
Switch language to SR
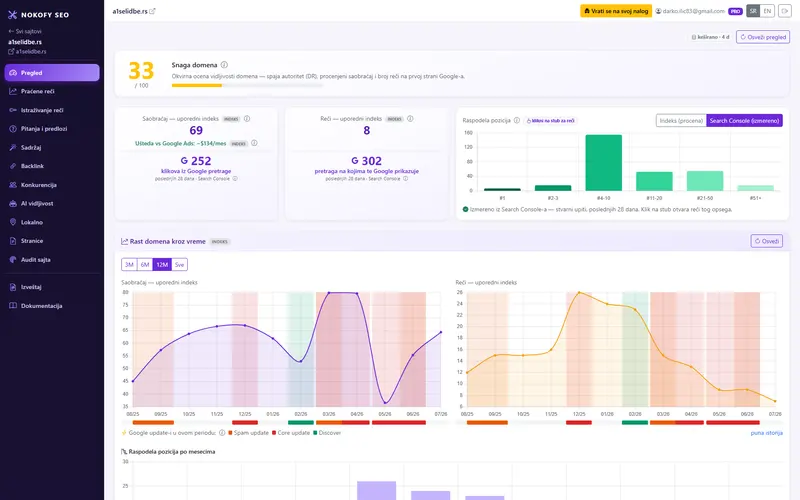point(753,11)
